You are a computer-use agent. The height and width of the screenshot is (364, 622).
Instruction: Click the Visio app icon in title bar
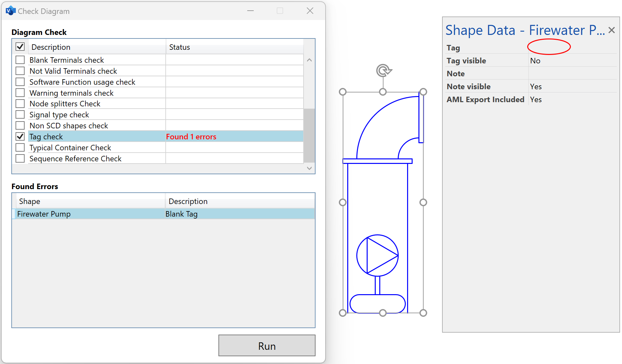pos(11,11)
